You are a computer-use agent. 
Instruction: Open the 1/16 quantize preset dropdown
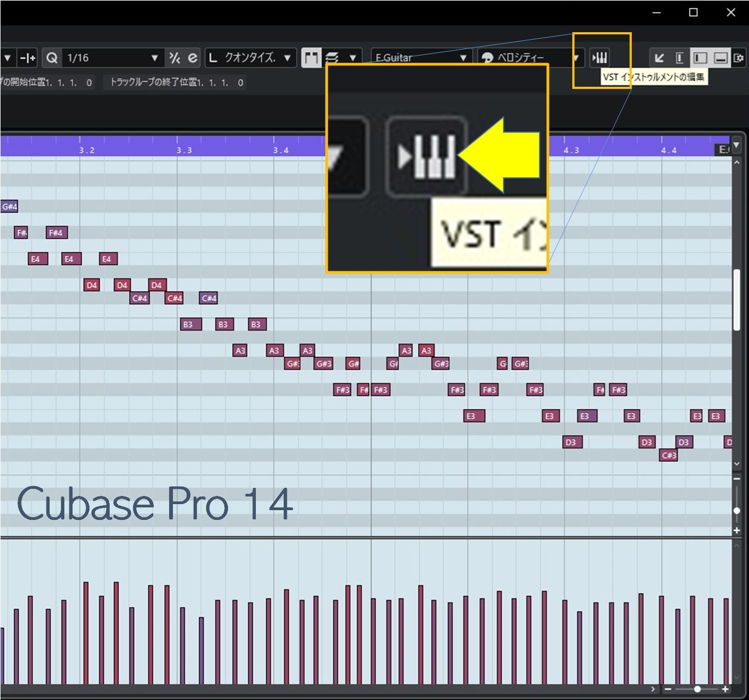tap(154, 58)
